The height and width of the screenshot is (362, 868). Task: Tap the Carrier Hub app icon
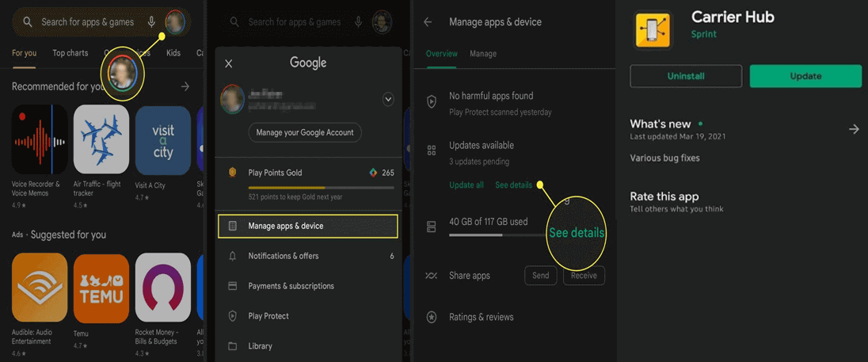coord(653,29)
